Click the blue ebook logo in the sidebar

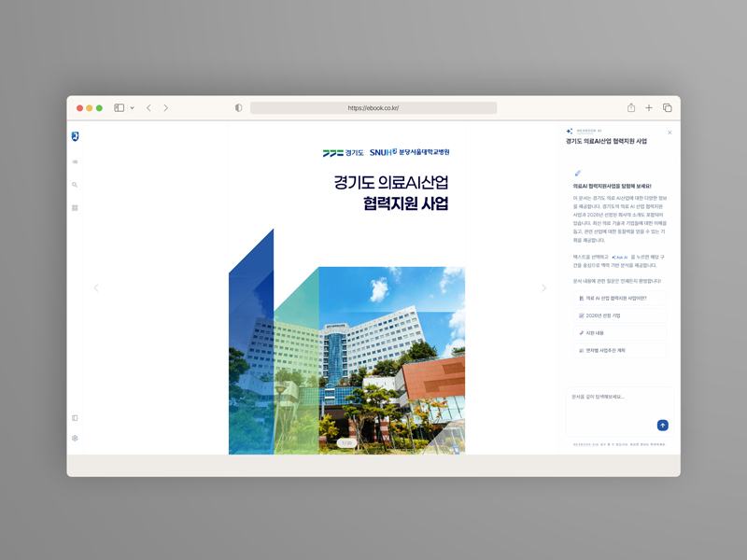pyautogui.click(x=75, y=136)
